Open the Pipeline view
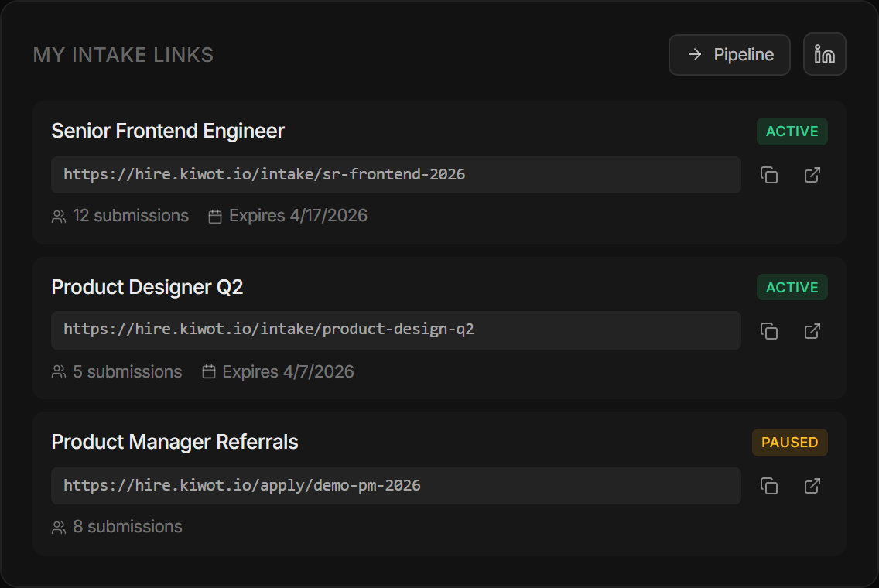Screen dimensions: 879x588 point(729,54)
